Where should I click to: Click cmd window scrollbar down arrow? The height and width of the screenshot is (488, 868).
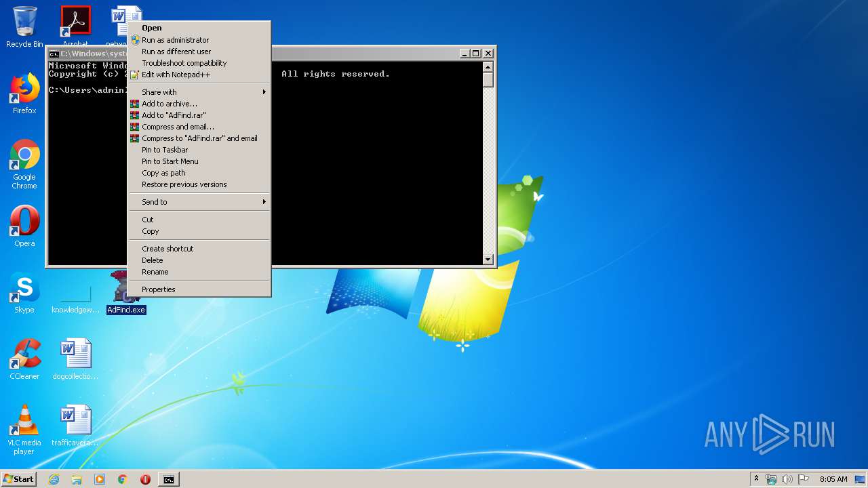[488, 259]
